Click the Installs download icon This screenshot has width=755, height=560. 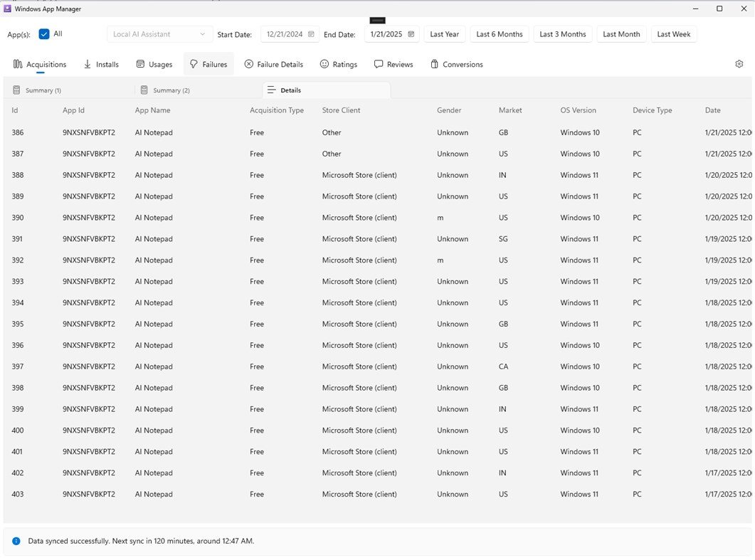coord(87,64)
